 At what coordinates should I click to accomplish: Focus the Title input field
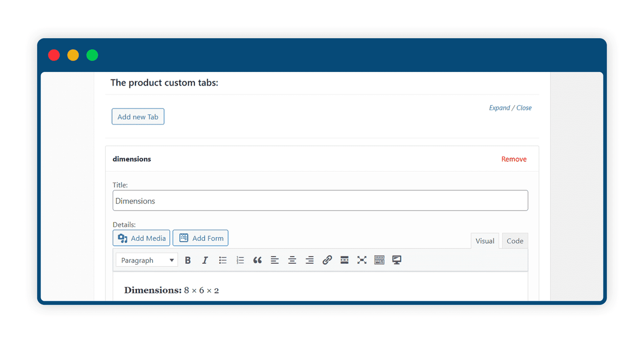pyautogui.click(x=320, y=201)
